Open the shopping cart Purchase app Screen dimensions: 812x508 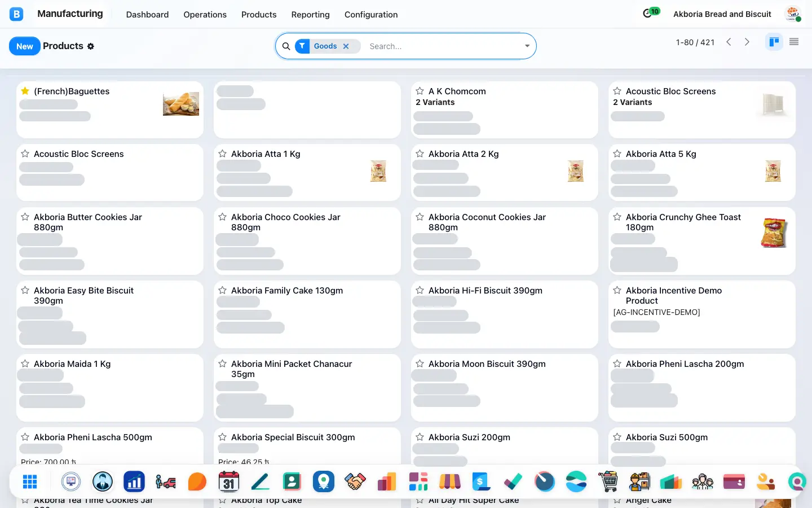(x=608, y=481)
